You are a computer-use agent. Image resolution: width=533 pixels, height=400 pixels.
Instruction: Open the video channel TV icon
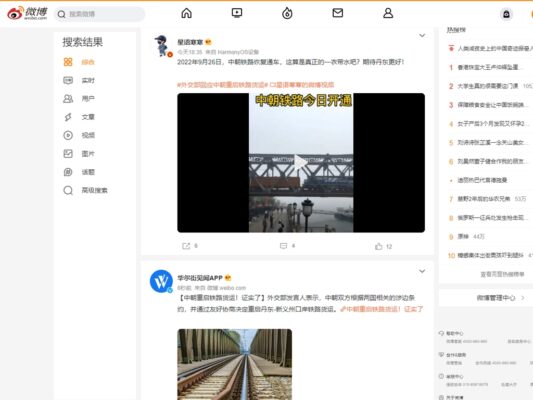tap(237, 13)
